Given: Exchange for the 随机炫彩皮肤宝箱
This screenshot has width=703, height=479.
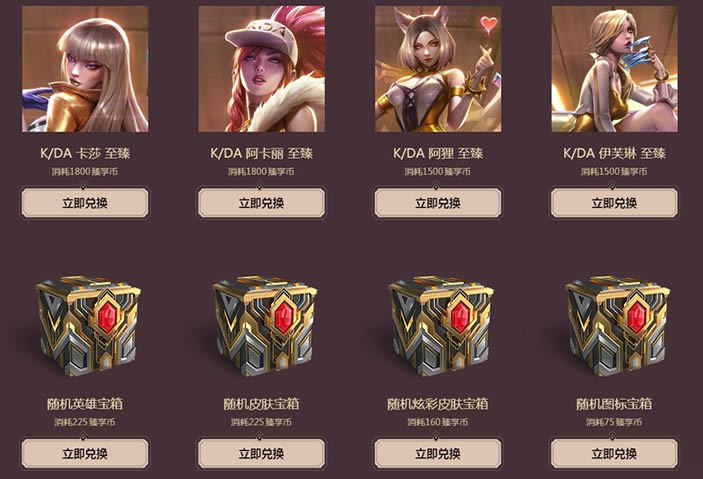Looking at the screenshot, I should 438,453.
